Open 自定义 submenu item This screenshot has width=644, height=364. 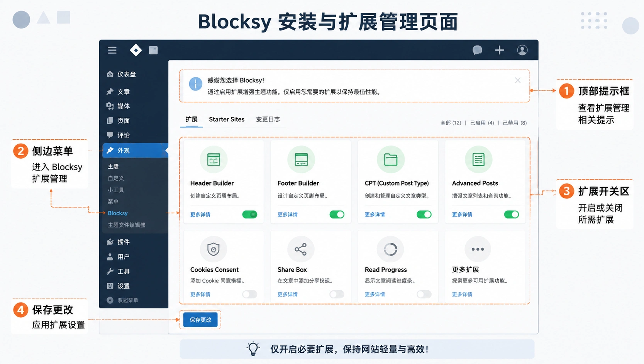coord(116,178)
